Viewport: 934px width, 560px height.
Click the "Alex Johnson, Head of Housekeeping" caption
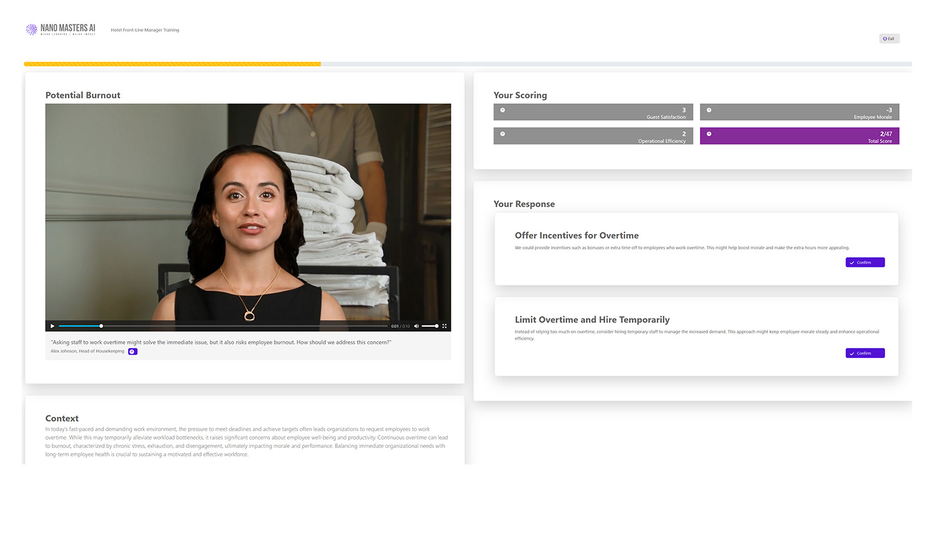(x=87, y=352)
